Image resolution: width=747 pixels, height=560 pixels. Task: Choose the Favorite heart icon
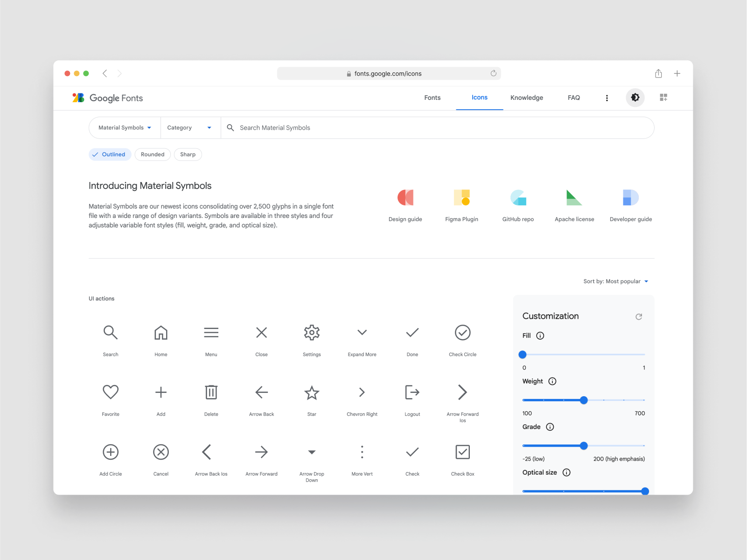111,392
